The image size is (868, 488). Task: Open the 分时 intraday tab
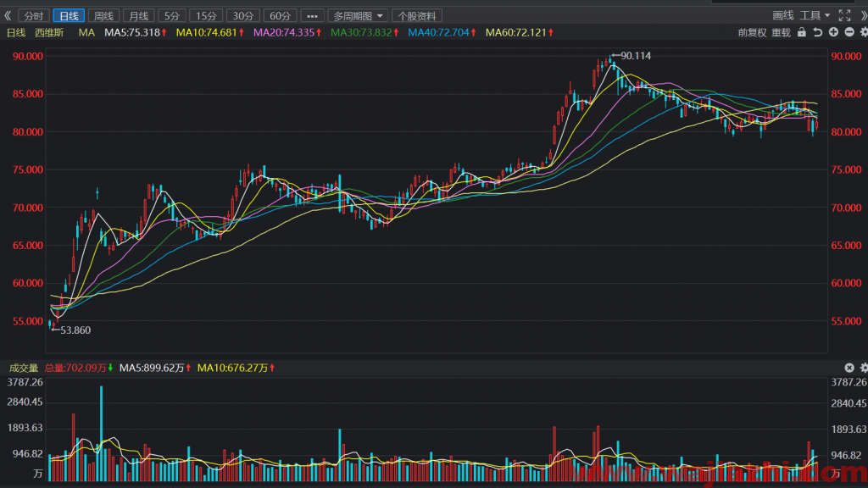pos(33,16)
